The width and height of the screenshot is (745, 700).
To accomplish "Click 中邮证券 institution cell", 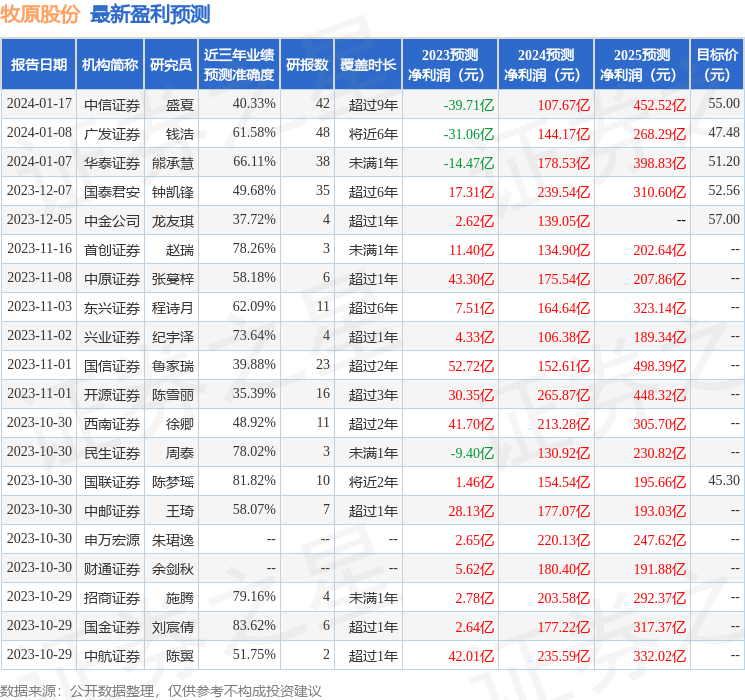I will pyautogui.click(x=112, y=511).
